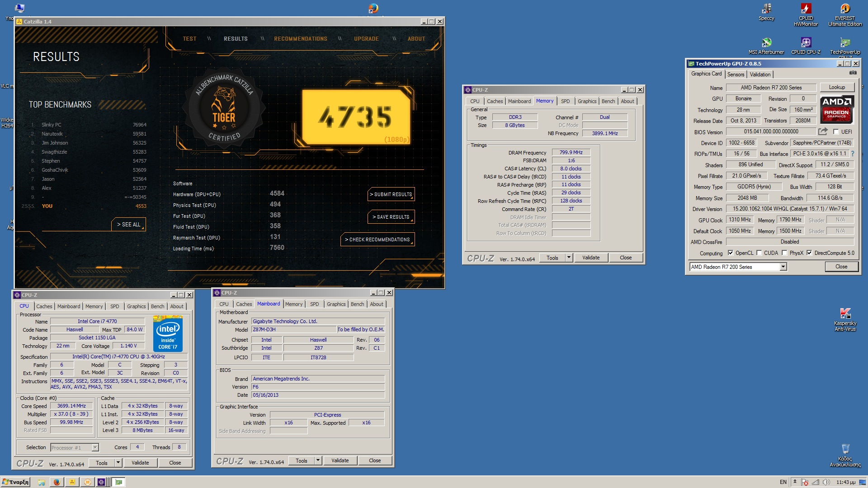Open the network signal tray icon

point(816,482)
